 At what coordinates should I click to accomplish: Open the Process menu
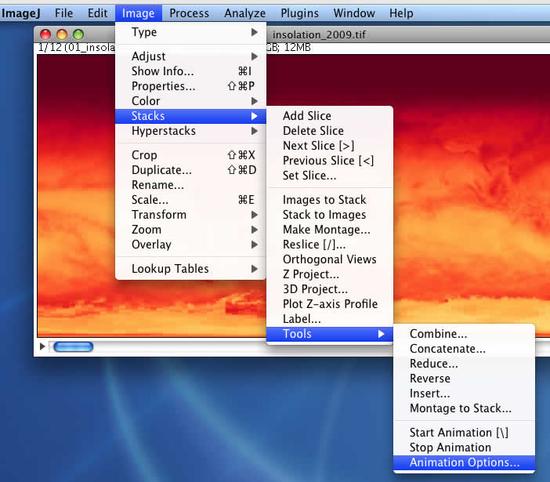(189, 13)
